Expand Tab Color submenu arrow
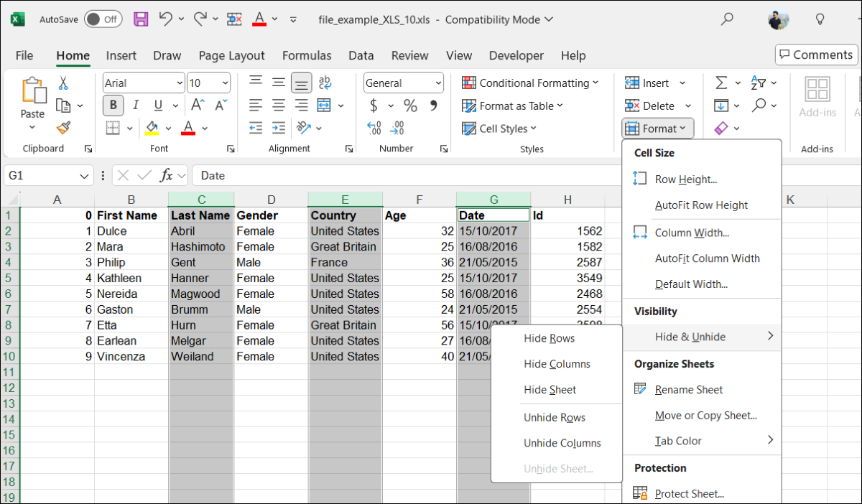This screenshot has width=862, height=504. point(770,441)
